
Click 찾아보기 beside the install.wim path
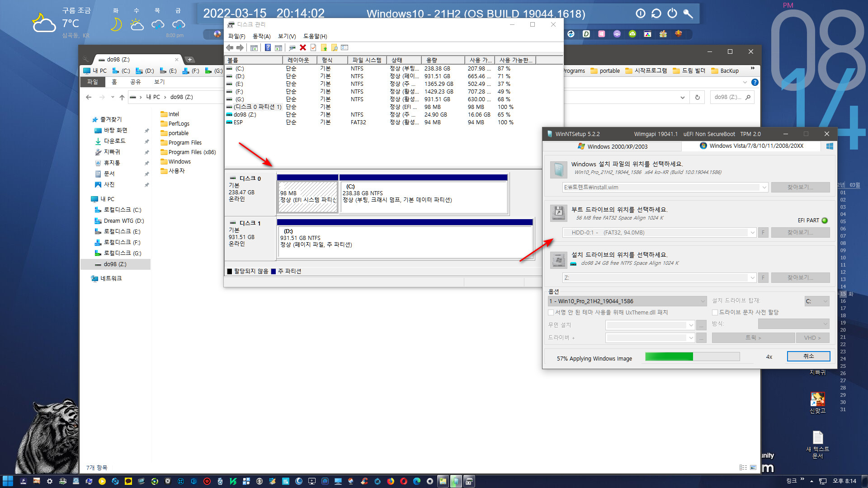tap(800, 187)
